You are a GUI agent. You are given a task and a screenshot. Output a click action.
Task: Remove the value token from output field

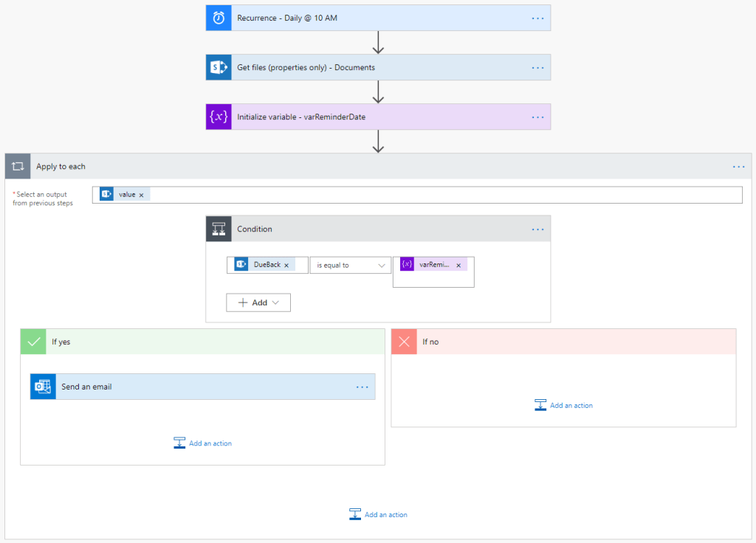[141, 195]
